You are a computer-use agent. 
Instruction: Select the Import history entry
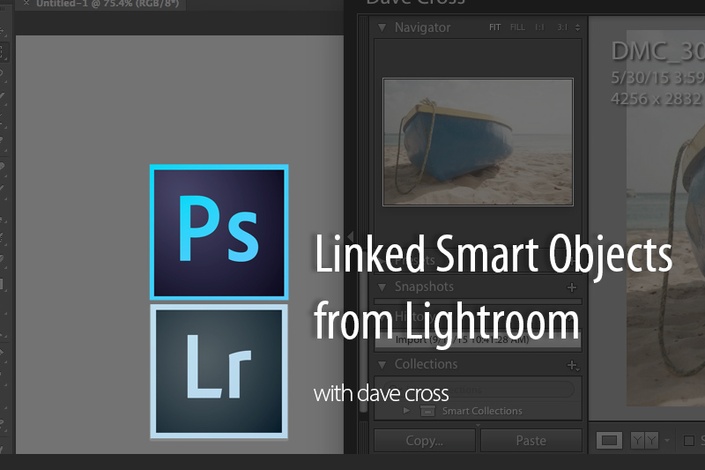[477, 340]
